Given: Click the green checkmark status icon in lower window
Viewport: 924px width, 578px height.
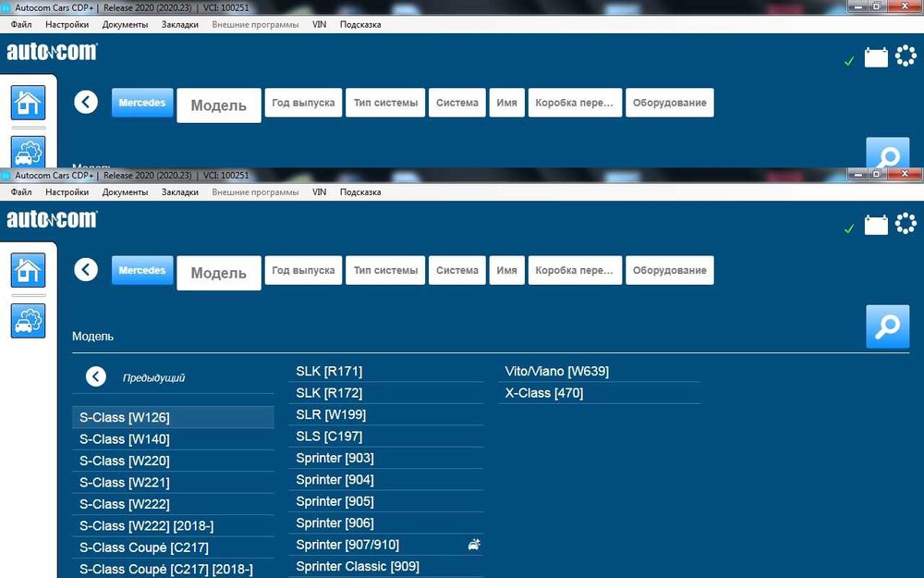Looking at the screenshot, I should pyautogui.click(x=849, y=228).
